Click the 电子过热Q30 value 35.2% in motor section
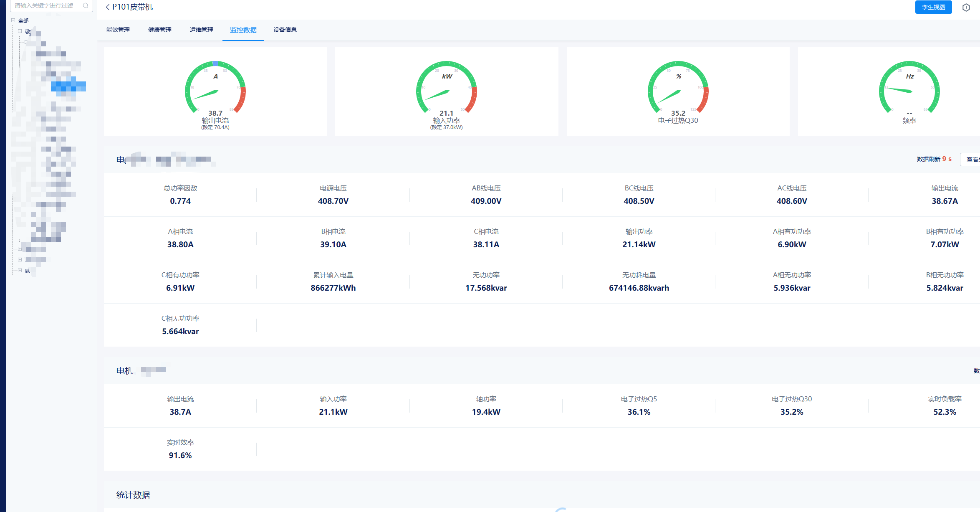Image resolution: width=980 pixels, height=512 pixels. click(792, 412)
